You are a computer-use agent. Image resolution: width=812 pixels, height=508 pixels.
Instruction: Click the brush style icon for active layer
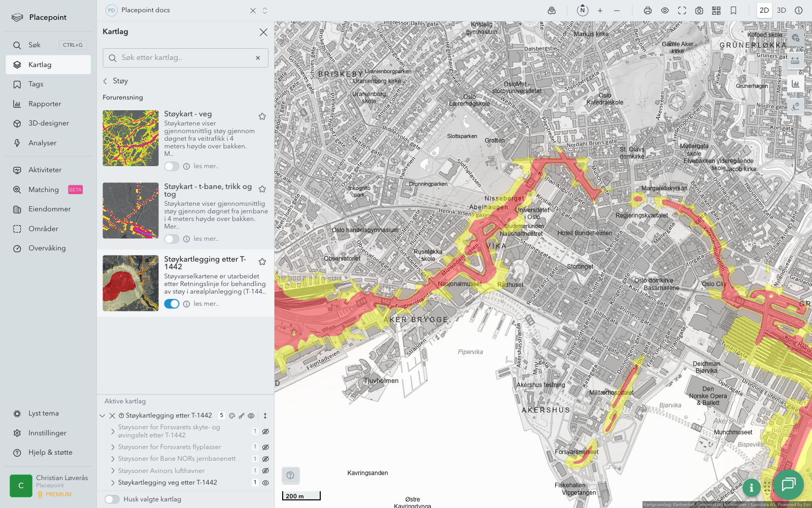point(242,416)
